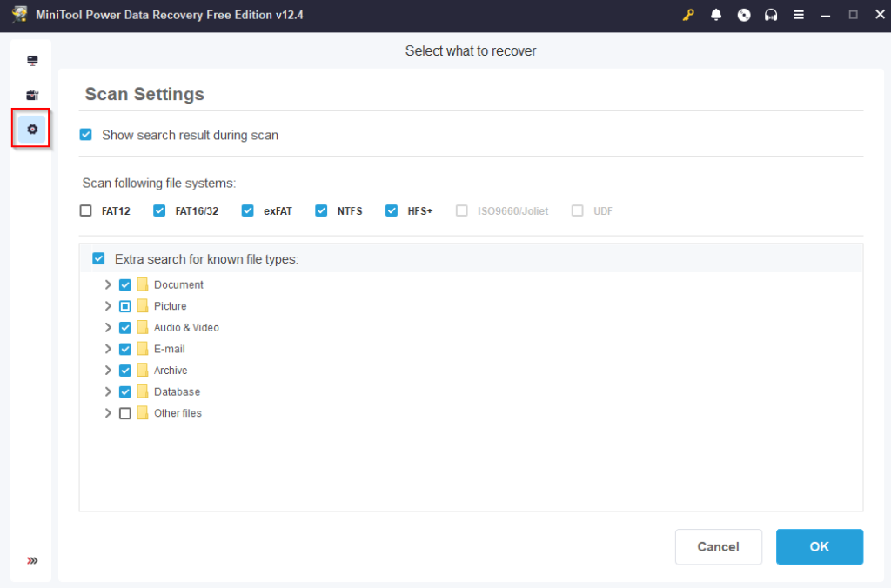This screenshot has height=588, width=891.
Task: Expand the E-mail tree node
Action: (x=108, y=349)
